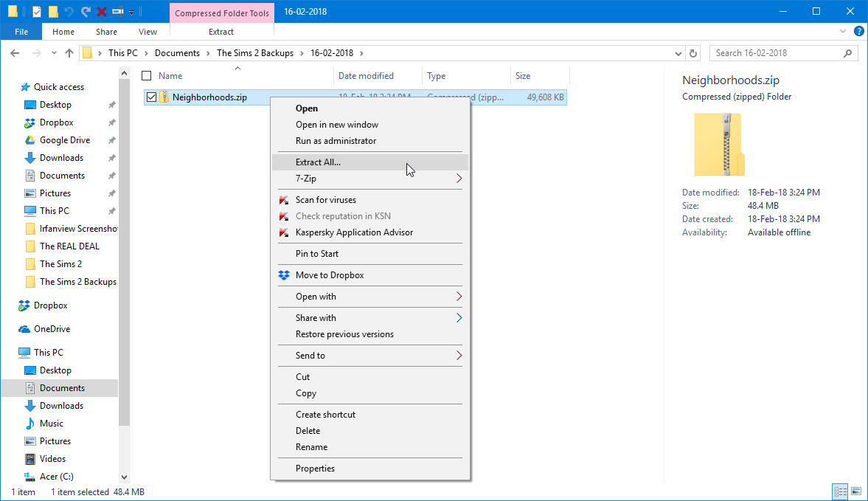Click the Google Drive icon in Quick access
The width and height of the screenshot is (868, 501).
tap(30, 140)
